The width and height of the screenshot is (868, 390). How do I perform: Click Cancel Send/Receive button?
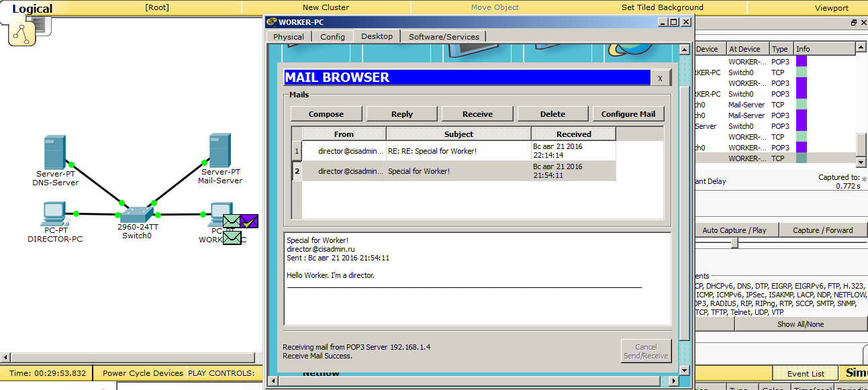point(646,351)
